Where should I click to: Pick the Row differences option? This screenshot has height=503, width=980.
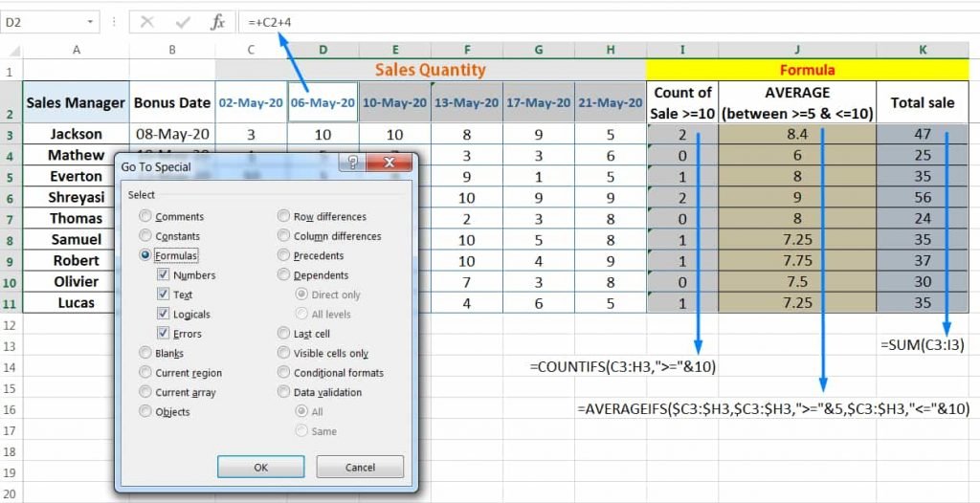284,217
